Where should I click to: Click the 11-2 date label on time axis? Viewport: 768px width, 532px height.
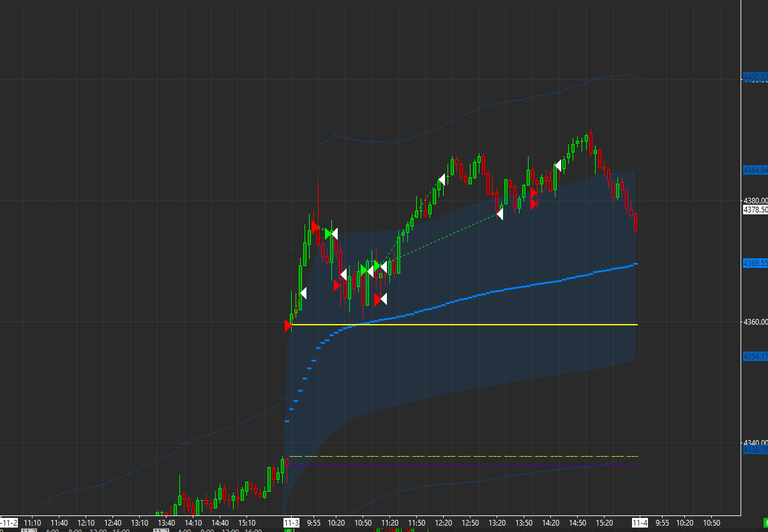8,522
